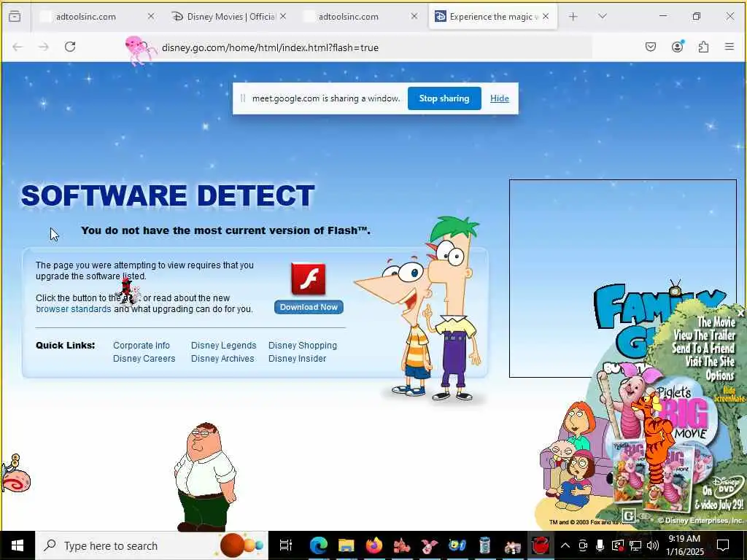The image size is (747, 560).
Task: Go back using the browser back arrow
Action: [x=18, y=47]
